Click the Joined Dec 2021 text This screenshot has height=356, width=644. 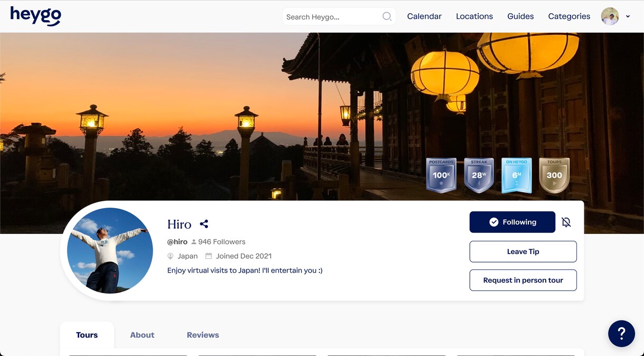[244, 256]
